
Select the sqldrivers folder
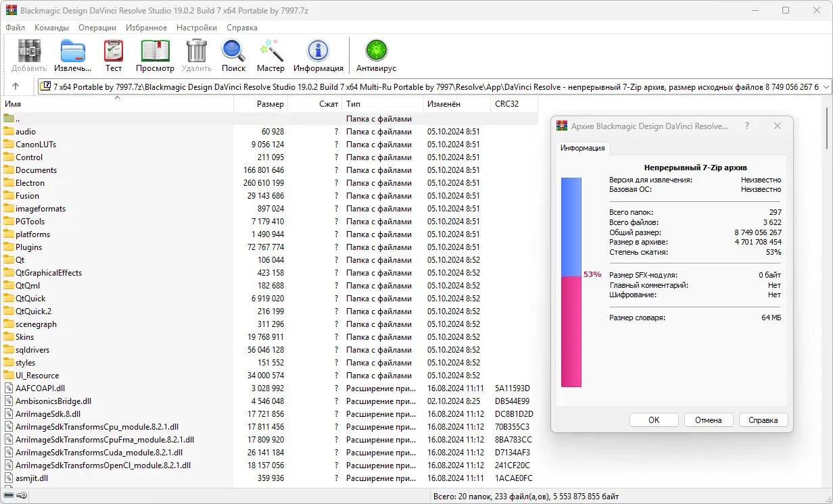tap(26, 350)
